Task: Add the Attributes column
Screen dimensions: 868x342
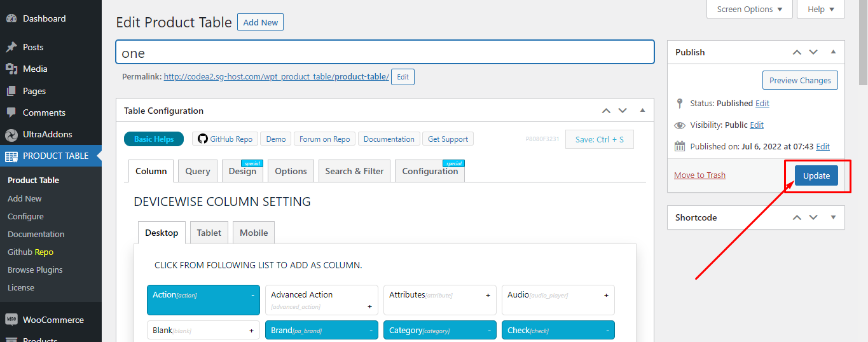Action: (488, 295)
